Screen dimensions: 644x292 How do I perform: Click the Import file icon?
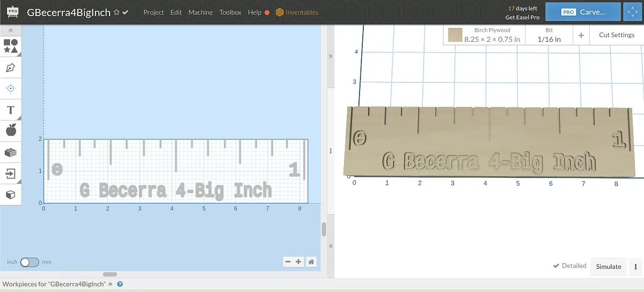click(10, 173)
